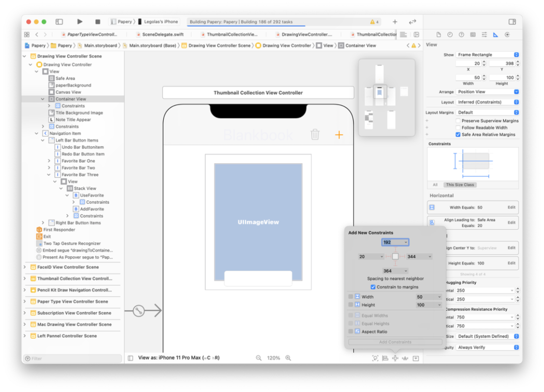This screenshot has height=392, width=544.
Task: Click the X position field showing 20
Action: point(468,63)
